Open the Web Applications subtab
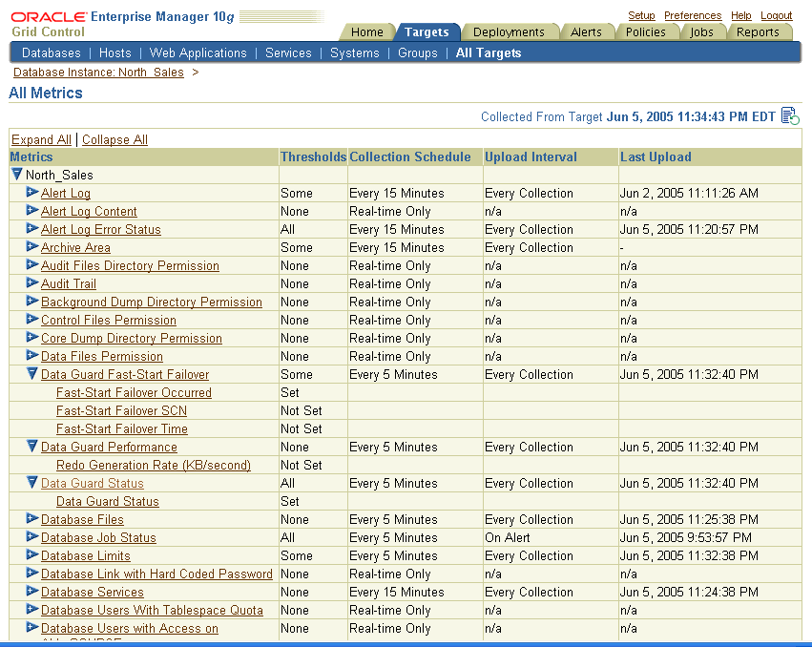The image size is (812, 647). coord(198,52)
